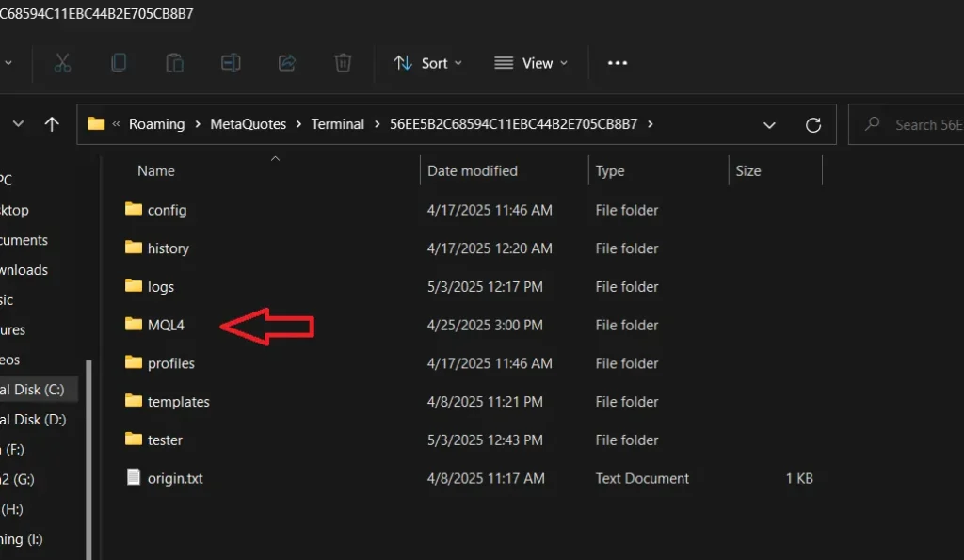Open the See more three-dots menu
Viewport: 964px width, 560px height.
click(618, 63)
